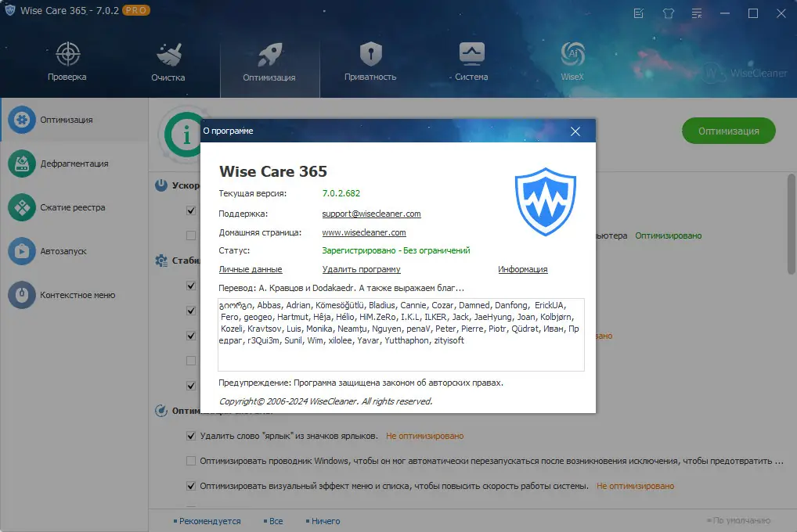Select Сжатие реестра in the sidebar
Image resolution: width=797 pixels, height=532 pixels.
(74, 207)
